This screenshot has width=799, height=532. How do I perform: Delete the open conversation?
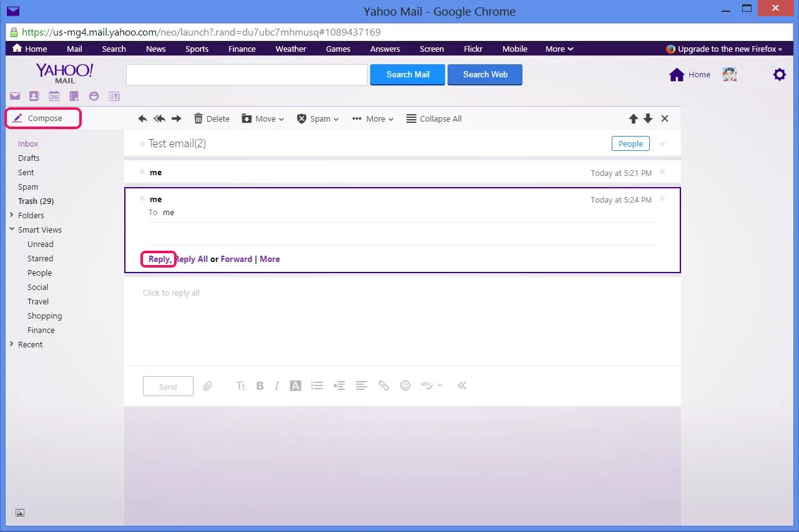212,118
